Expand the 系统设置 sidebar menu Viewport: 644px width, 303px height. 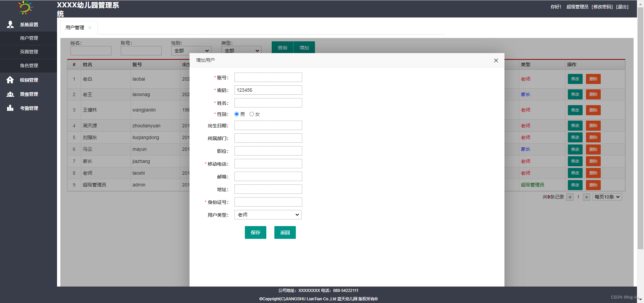(29, 25)
